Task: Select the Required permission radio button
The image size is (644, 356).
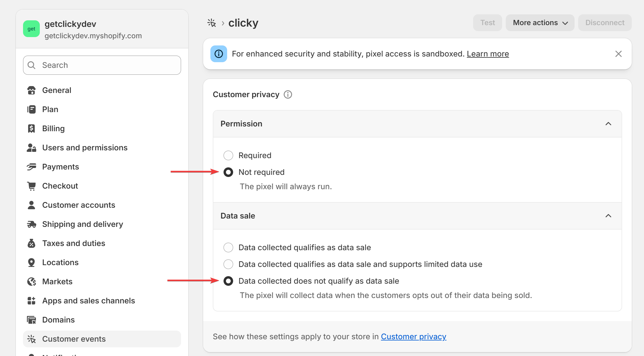Action: coord(228,155)
